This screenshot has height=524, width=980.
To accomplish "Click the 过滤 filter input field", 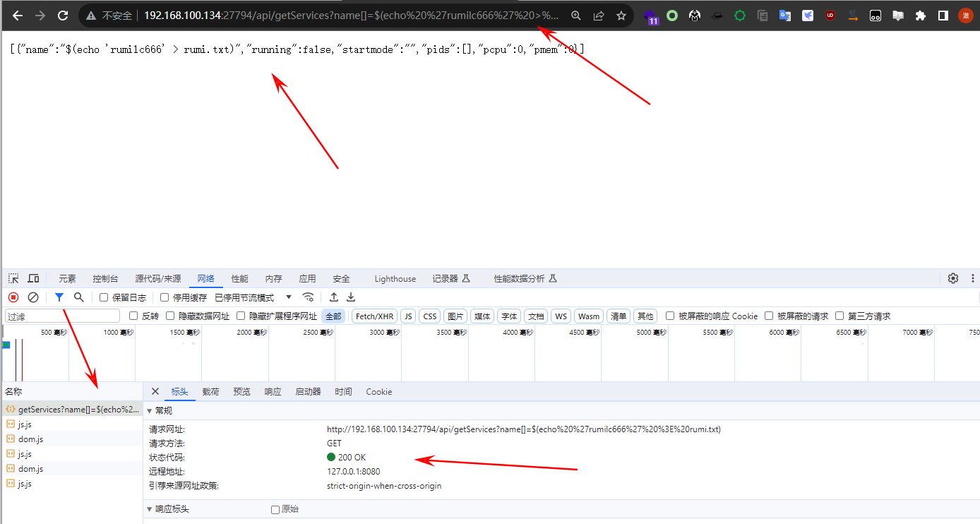I will pos(62,316).
